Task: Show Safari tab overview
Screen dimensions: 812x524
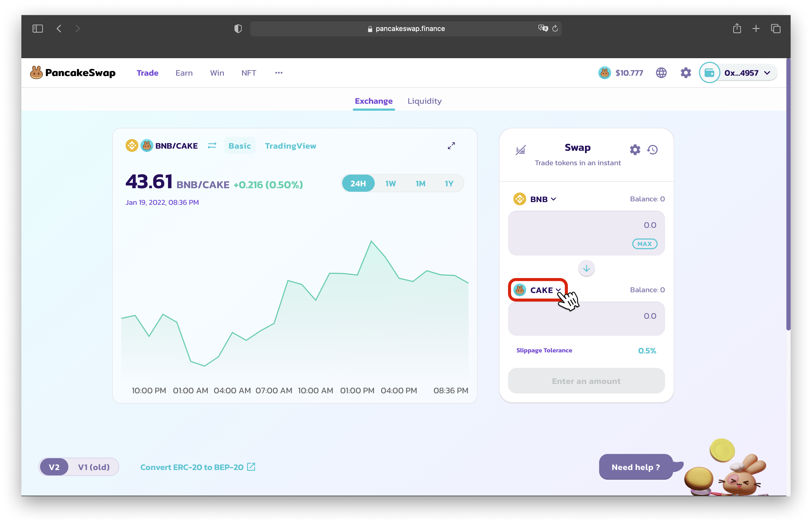Action: (775, 29)
